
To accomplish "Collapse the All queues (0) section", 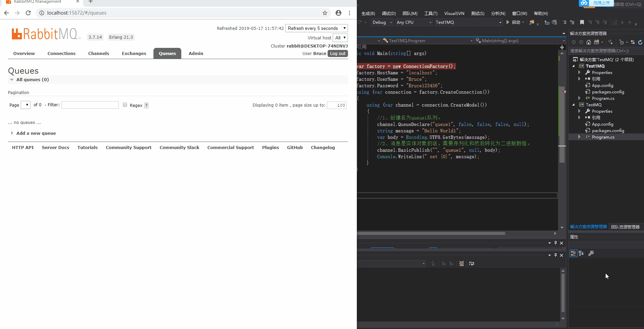I will point(32,79).
